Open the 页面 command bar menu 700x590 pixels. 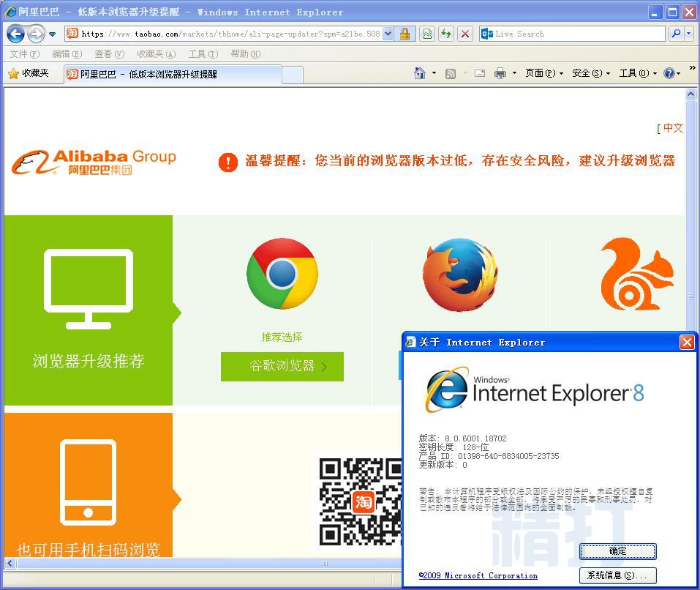click(x=543, y=73)
